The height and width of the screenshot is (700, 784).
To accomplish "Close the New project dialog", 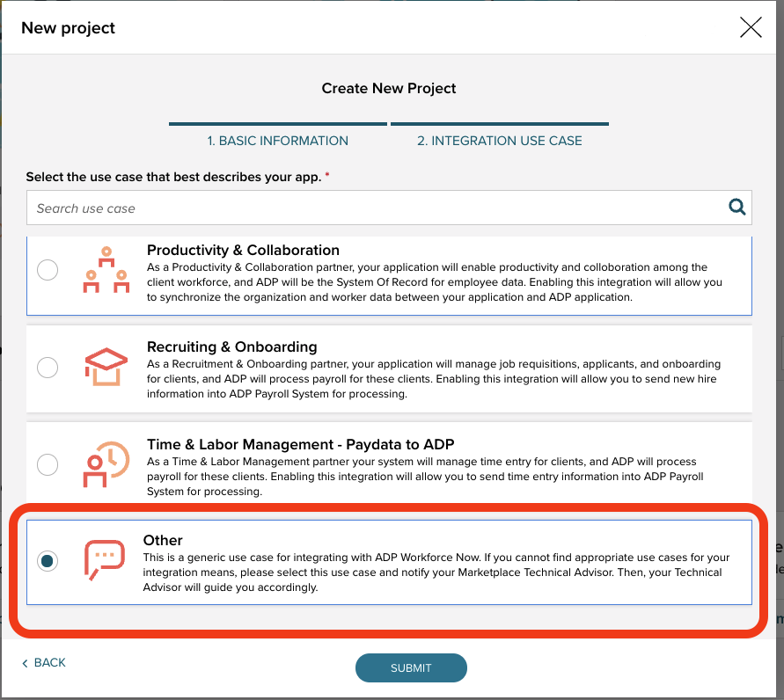I will [751, 27].
